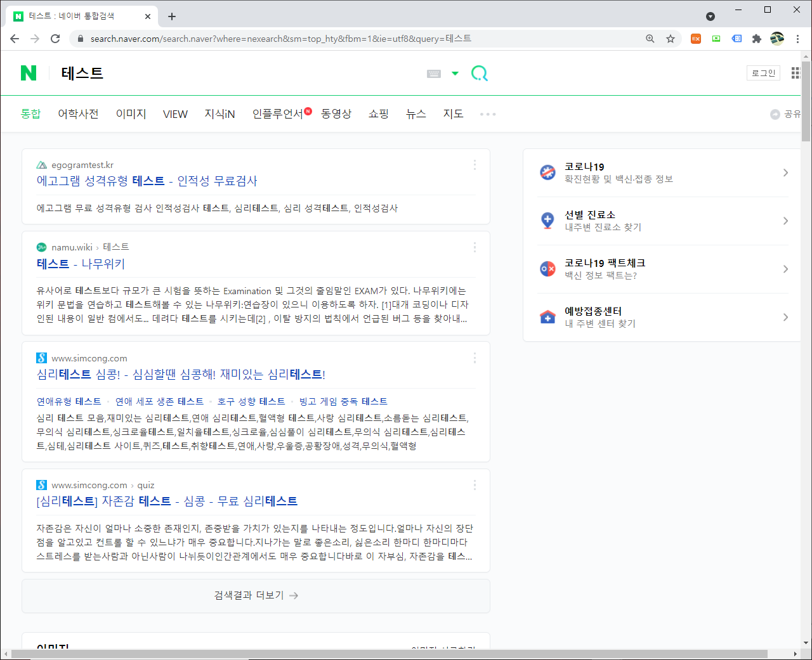Open options menu for 심리테스트 심콩 result

(x=475, y=358)
